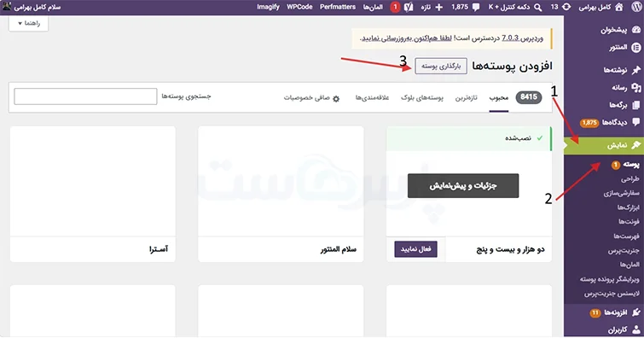
Task: Open WPCode in the admin bar
Action: [299, 7]
